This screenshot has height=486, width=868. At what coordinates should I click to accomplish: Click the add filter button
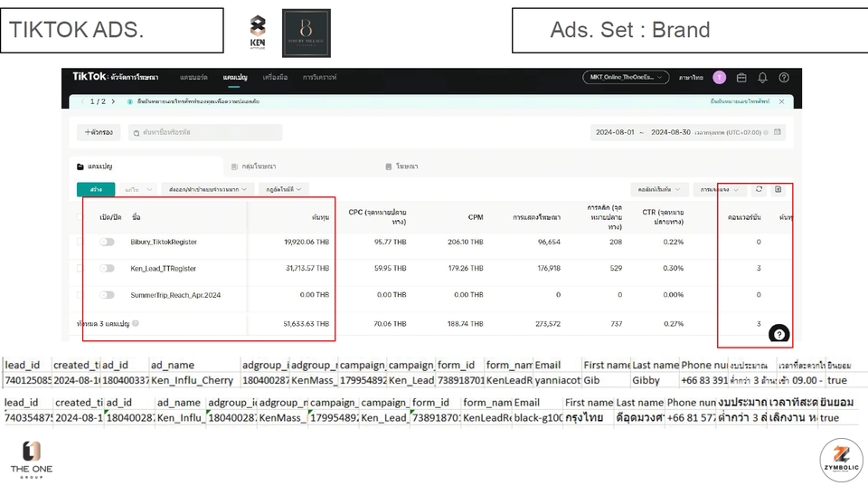(x=99, y=132)
